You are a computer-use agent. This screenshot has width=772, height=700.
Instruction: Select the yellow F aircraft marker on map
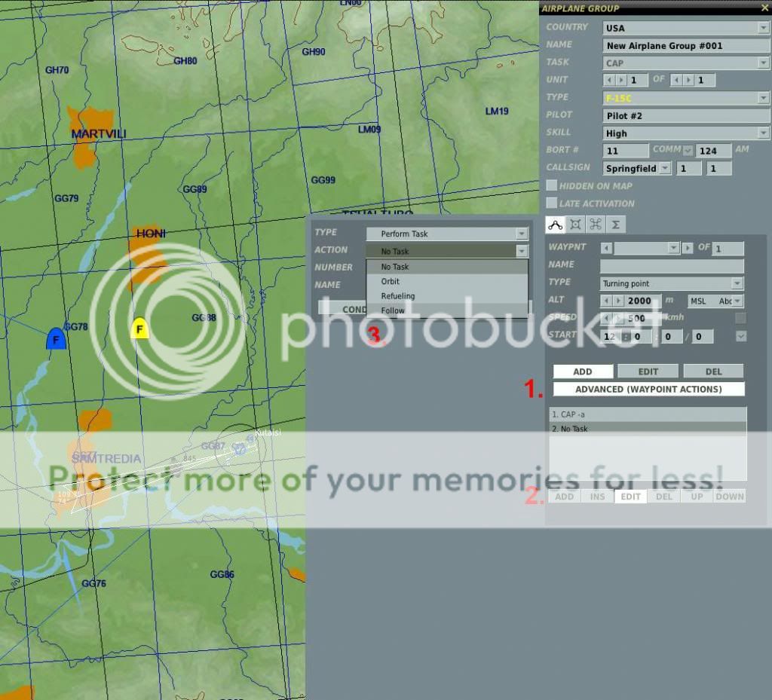(x=139, y=329)
